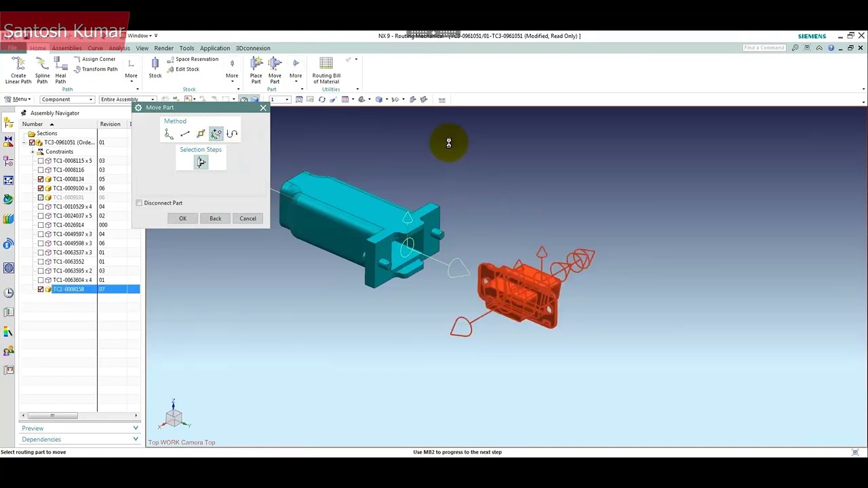This screenshot has height=488, width=868.
Task: Enable the Disconnect Part checkbox
Action: coord(139,203)
